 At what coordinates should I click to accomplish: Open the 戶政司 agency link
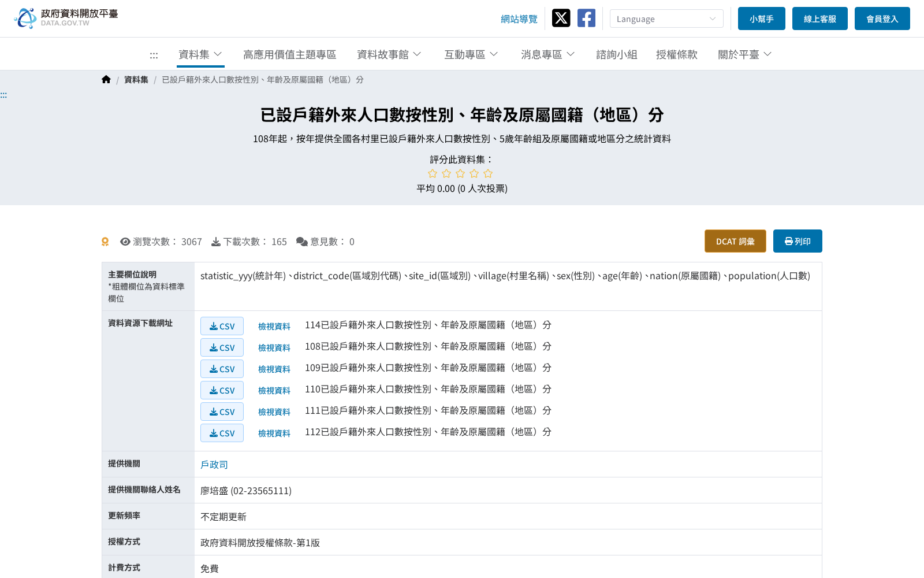(214, 465)
